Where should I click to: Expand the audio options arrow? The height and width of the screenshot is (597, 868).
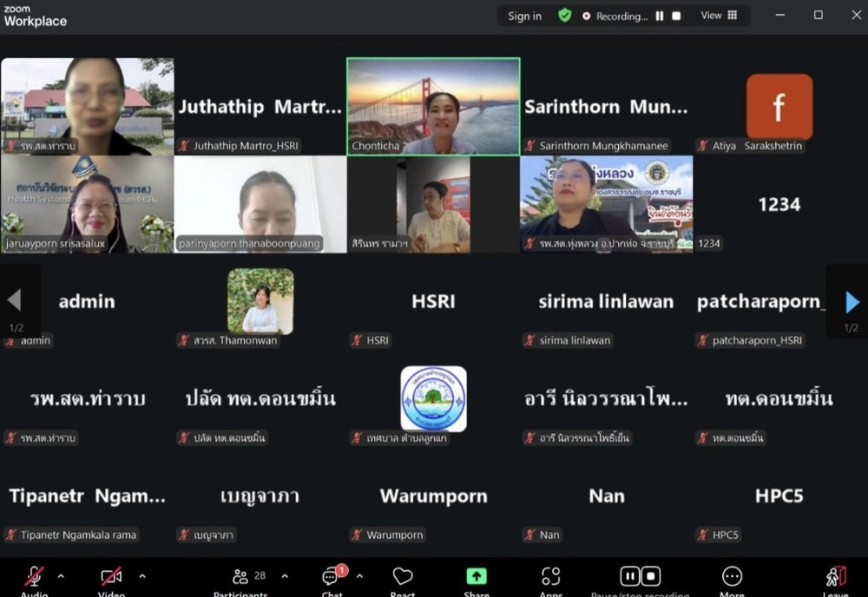(x=61, y=575)
